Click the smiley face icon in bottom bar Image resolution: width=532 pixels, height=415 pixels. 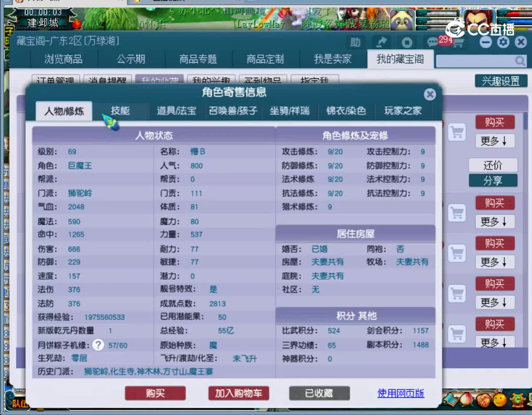pos(500,400)
